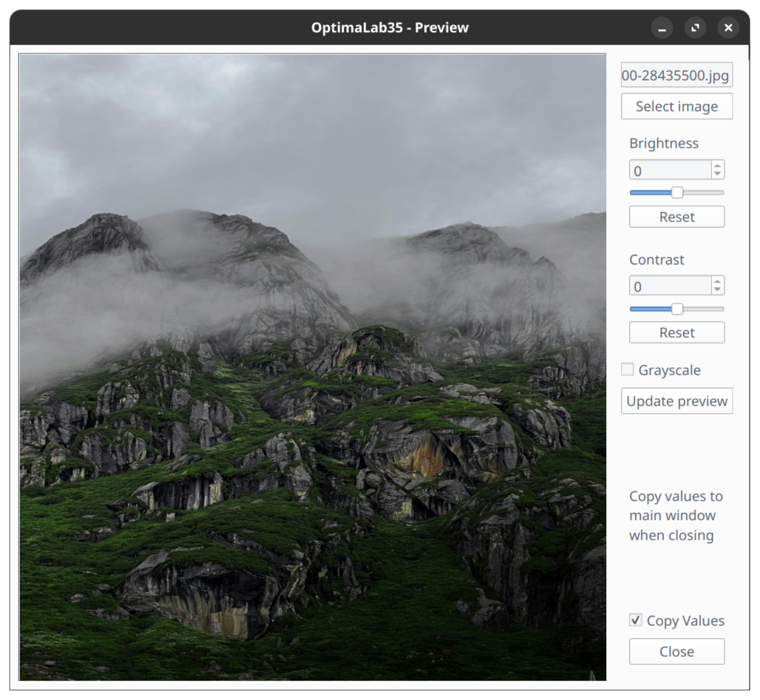Increase Contrast with the up stepper arrow

717,281
